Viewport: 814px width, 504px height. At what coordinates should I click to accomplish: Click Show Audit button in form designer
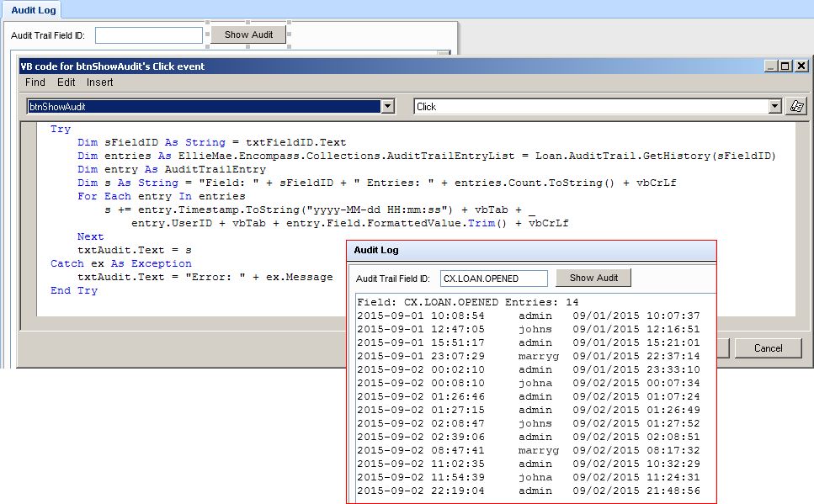click(248, 34)
